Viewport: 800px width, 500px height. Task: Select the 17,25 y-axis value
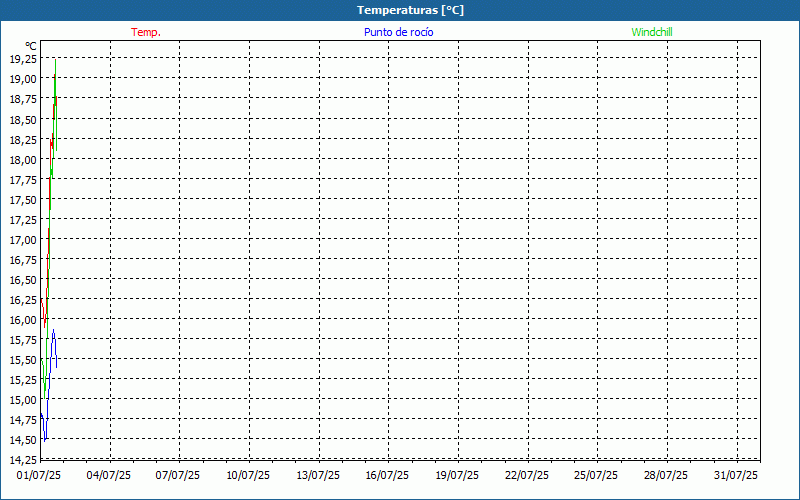point(23,220)
